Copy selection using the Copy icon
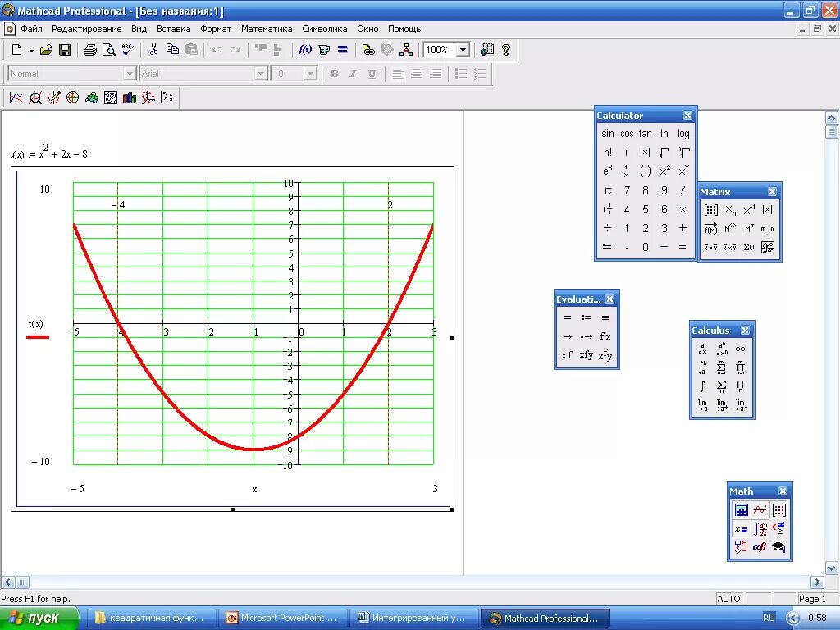840x630 pixels. click(x=172, y=50)
